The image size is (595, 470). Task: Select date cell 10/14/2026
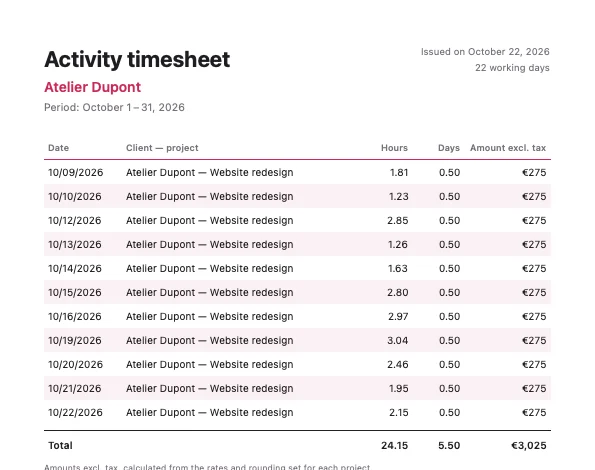coord(75,269)
